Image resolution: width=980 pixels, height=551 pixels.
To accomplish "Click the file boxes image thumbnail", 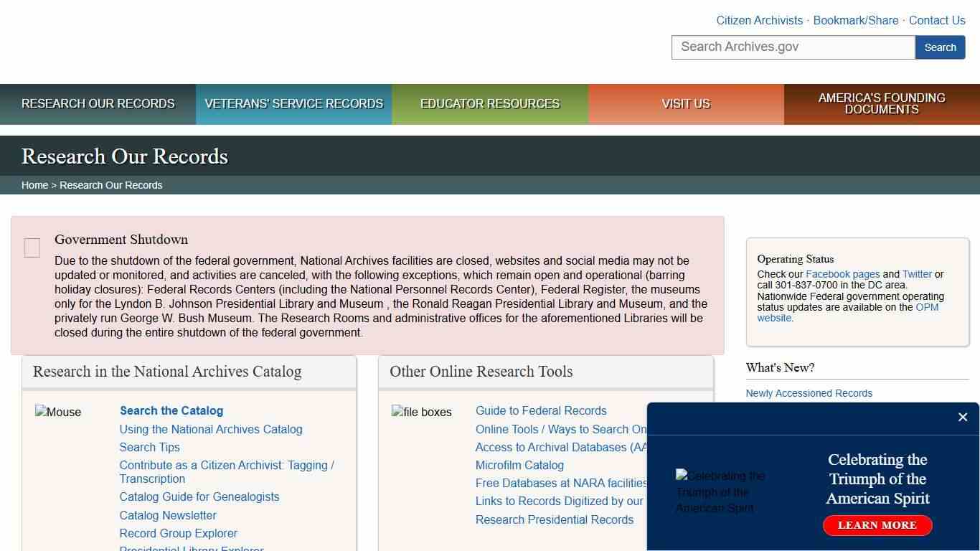I will pos(422,412).
